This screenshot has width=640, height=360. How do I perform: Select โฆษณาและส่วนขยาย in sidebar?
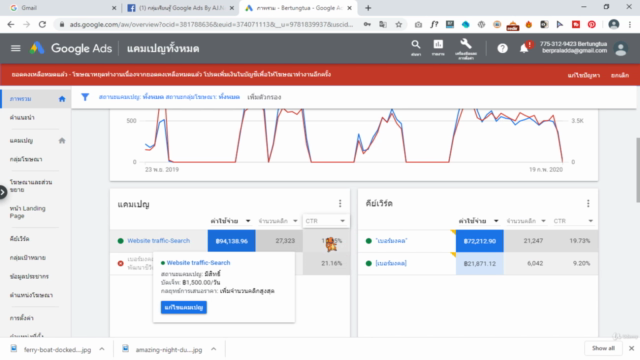pyautogui.click(x=31, y=186)
